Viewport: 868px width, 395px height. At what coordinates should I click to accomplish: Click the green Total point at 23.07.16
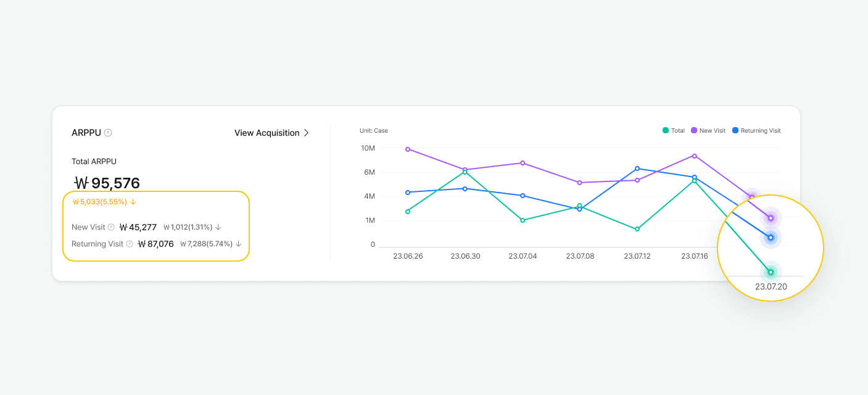click(695, 181)
